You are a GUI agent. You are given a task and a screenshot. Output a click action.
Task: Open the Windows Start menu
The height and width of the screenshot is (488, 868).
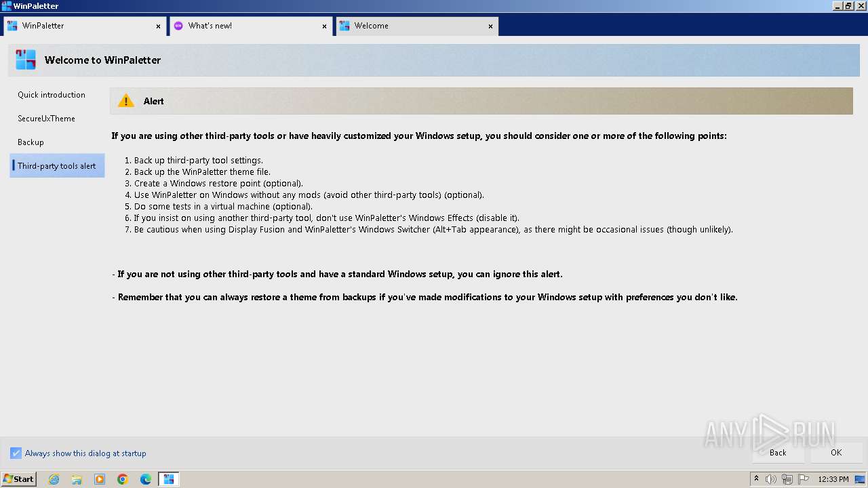(18, 479)
